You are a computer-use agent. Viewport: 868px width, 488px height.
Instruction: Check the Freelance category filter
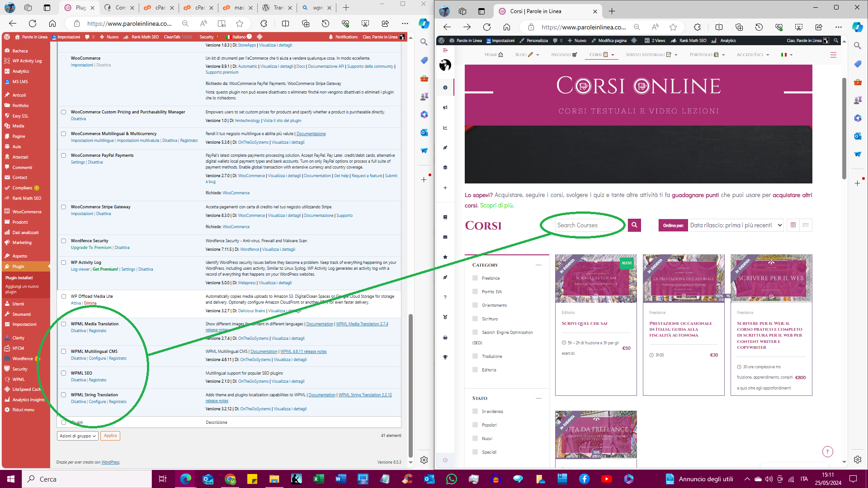(475, 278)
